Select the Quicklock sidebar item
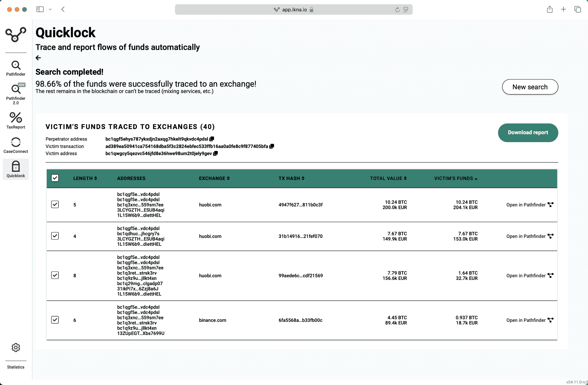This screenshot has width=588, height=385. click(x=16, y=169)
